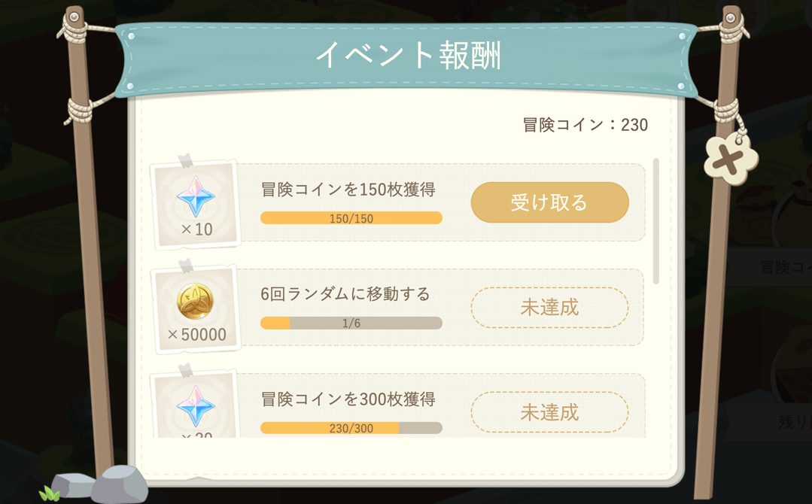812x504 pixels.
Task: Tap the crystal reward icon marked ×10
Action: tap(196, 196)
